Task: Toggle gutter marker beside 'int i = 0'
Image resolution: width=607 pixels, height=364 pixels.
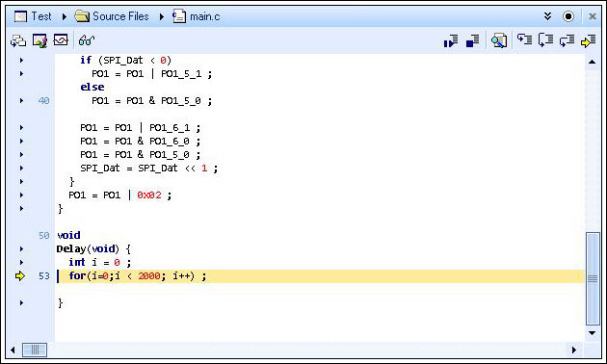Action: 21,262
